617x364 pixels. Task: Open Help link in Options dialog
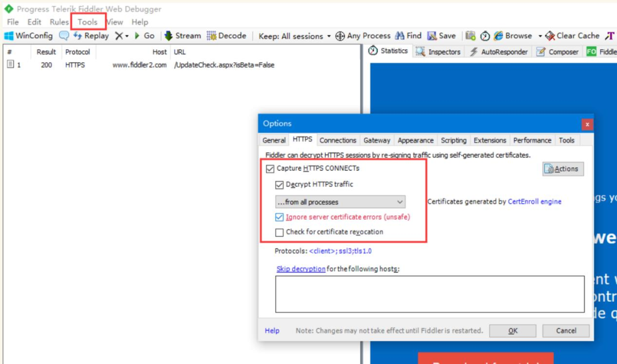(272, 330)
